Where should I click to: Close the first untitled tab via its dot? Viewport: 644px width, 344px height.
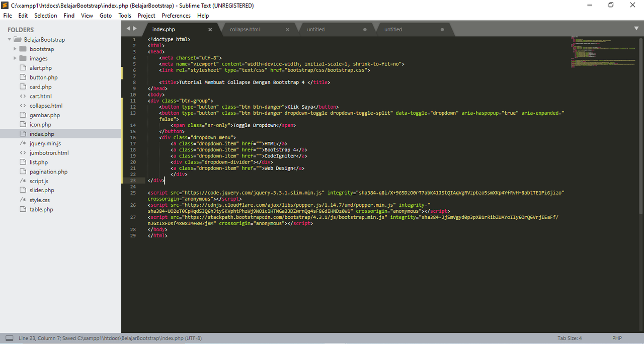365,30
